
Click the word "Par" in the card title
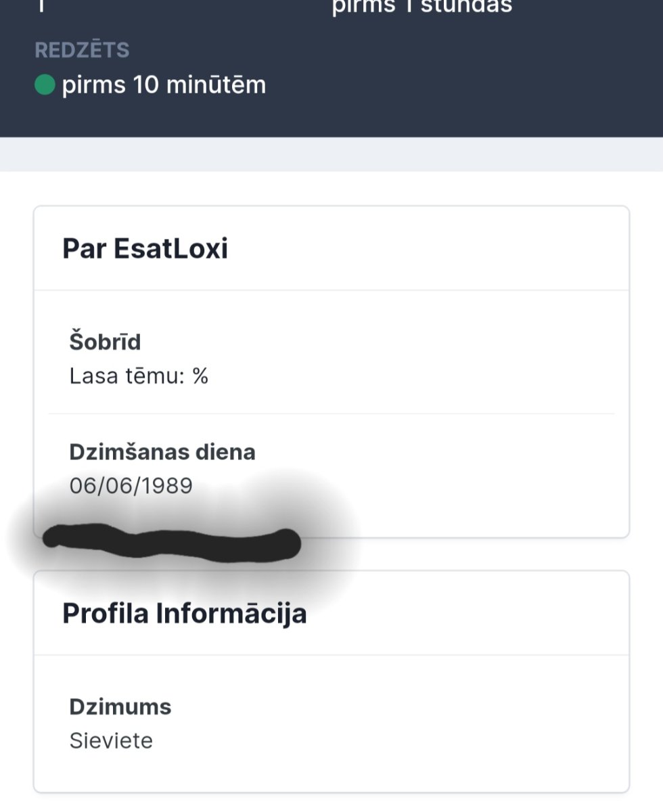pos(84,249)
